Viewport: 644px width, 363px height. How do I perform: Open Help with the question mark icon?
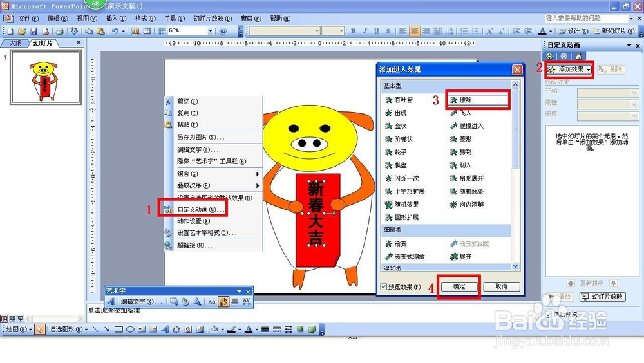[223, 31]
